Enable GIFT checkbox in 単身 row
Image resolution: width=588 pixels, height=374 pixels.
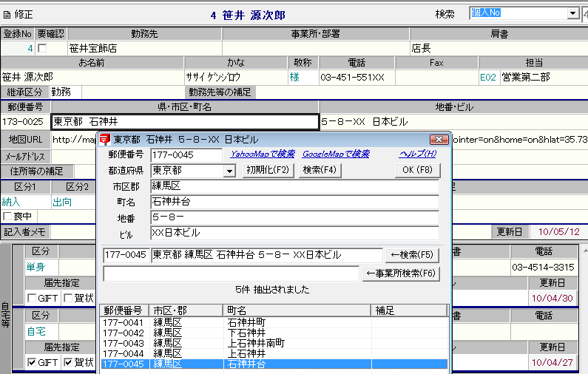click(x=32, y=299)
